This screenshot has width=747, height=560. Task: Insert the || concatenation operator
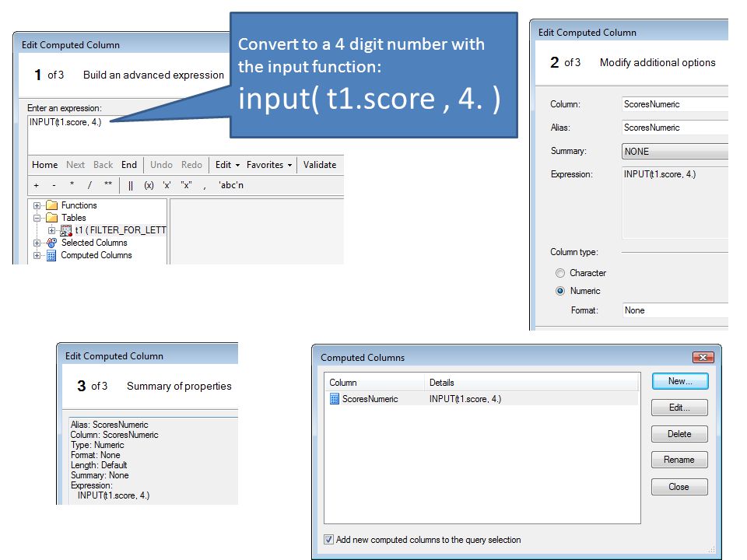(131, 185)
